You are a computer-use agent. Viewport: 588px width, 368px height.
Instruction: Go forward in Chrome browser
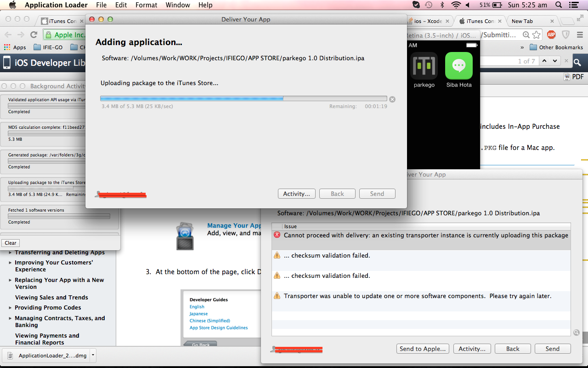[x=21, y=34]
